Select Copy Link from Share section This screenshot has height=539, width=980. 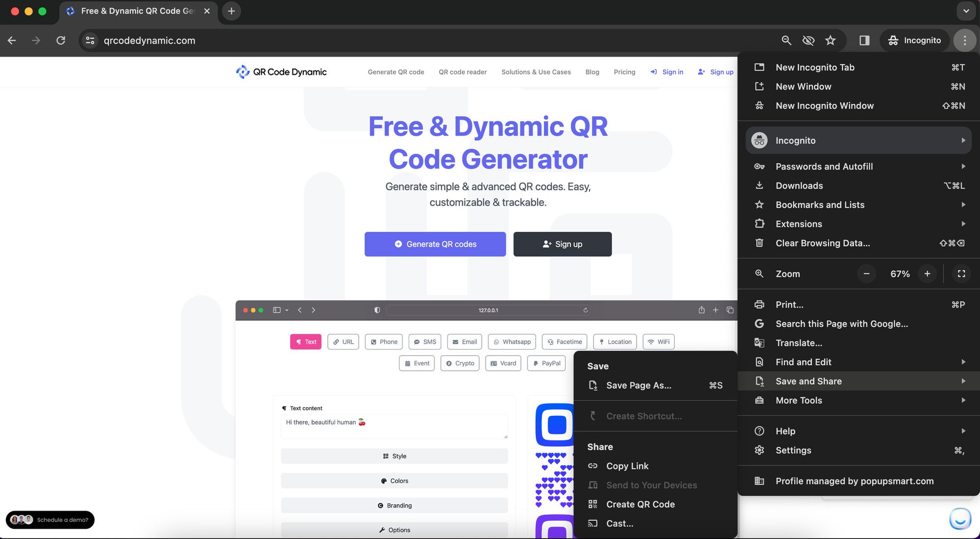625,465
